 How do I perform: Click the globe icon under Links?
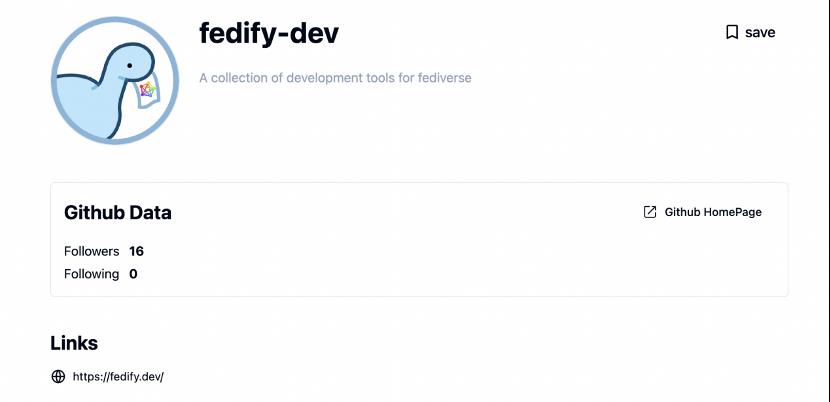pos(58,377)
